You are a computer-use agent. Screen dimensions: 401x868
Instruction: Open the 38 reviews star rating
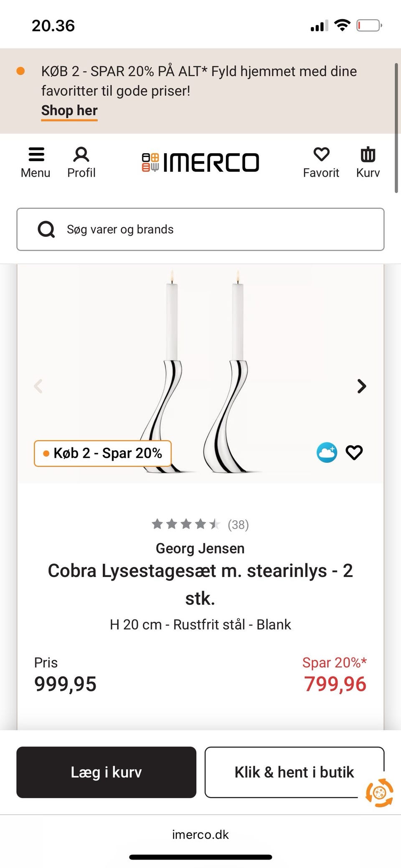coord(200,524)
